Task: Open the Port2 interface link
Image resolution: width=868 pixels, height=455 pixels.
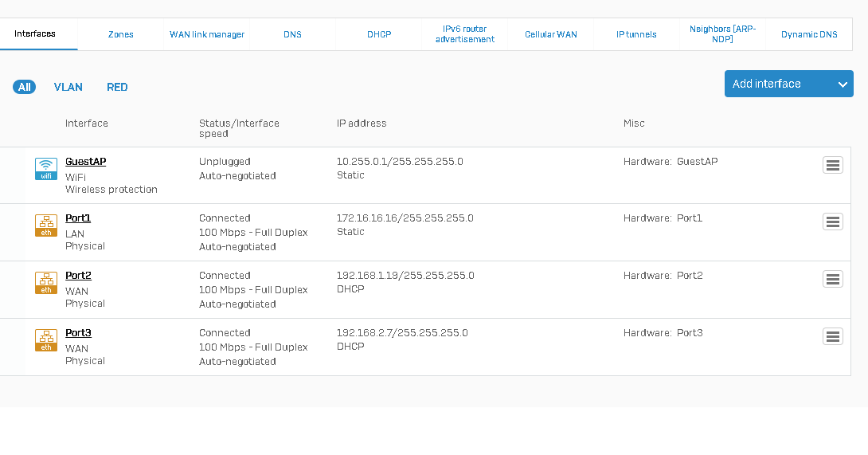Action: [x=78, y=276]
